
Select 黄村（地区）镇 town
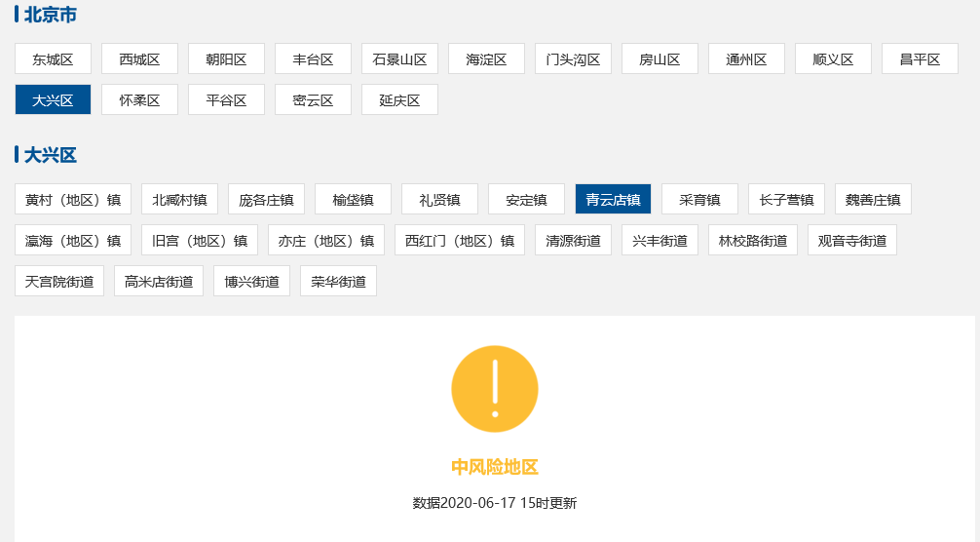coord(73,200)
